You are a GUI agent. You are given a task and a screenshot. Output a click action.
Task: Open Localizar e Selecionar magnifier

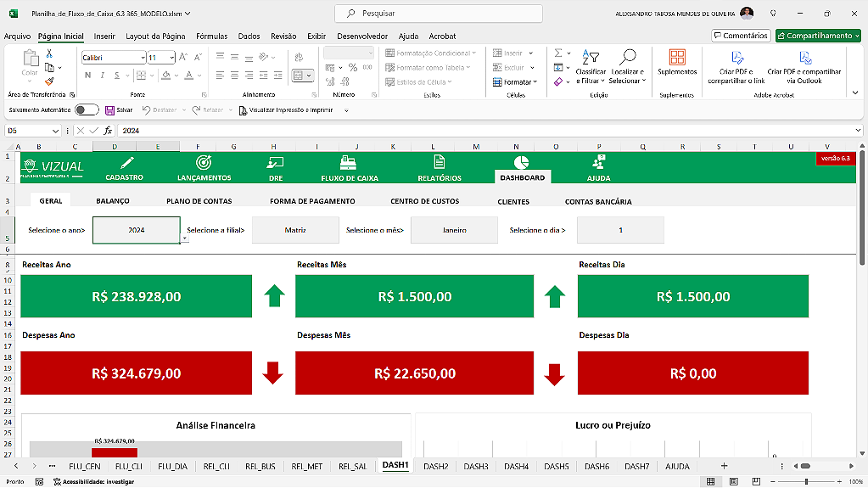627,58
